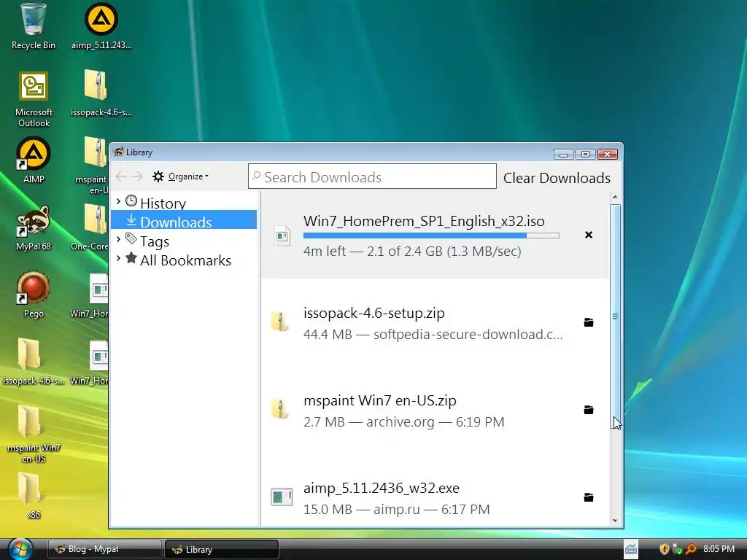The width and height of the screenshot is (747, 560).
Task: Expand the History tree node
Action: tap(119, 201)
